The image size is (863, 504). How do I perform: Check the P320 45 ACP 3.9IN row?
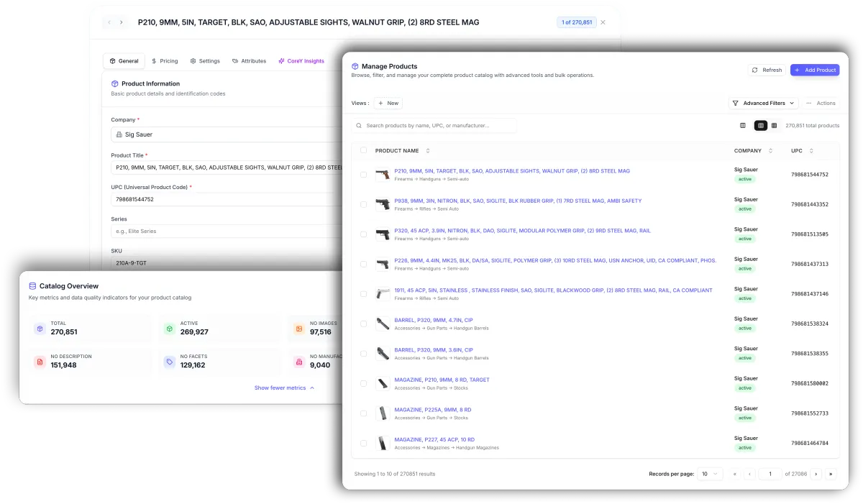pyautogui.click(x=363, y=234)
